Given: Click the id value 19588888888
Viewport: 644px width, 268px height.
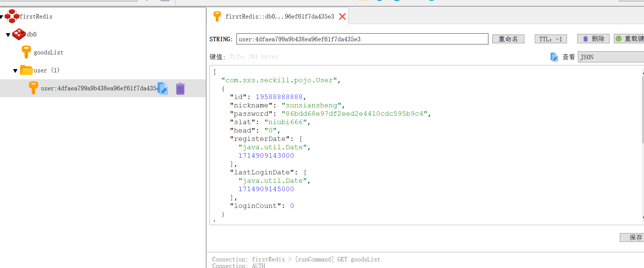Looking at the screenshot, I should pyautogui.click(x=279, y=97).
